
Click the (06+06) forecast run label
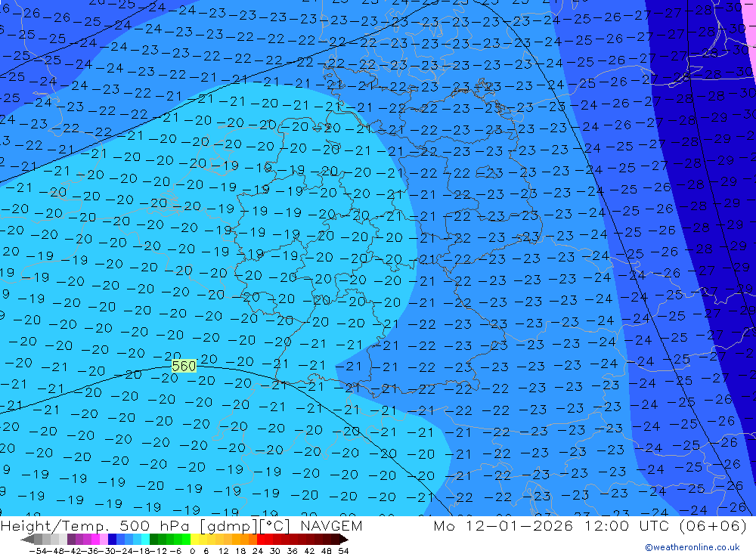tap(714, 526)
